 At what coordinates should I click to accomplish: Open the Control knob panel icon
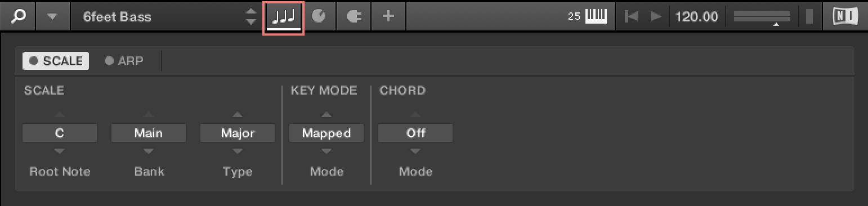tap(319, 17)
